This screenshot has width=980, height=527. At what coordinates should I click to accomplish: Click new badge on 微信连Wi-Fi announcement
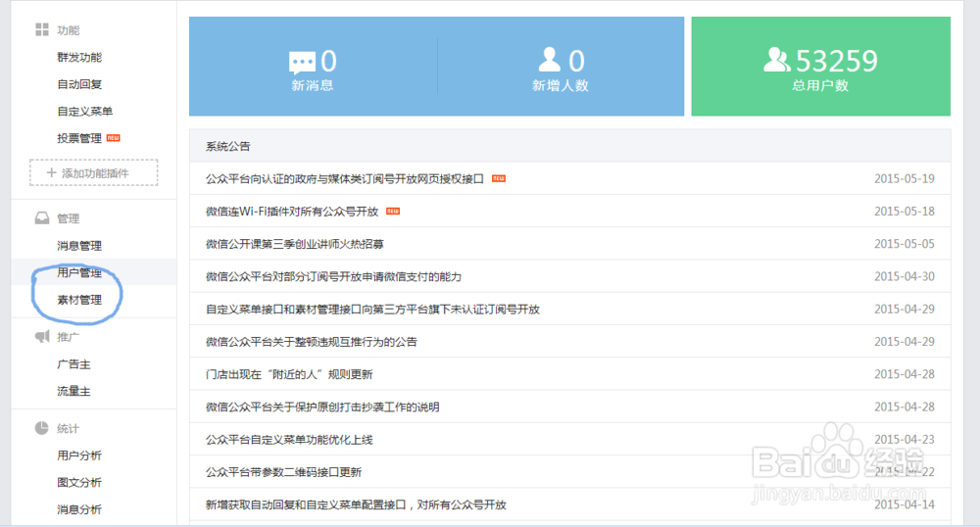[x=393, y=211]
